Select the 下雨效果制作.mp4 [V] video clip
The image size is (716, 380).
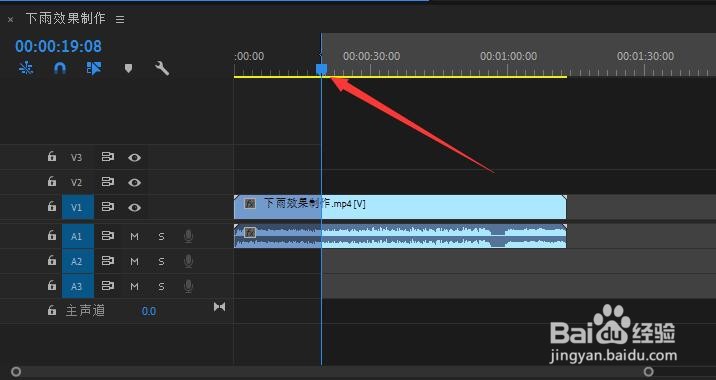[x=400, y=207]
